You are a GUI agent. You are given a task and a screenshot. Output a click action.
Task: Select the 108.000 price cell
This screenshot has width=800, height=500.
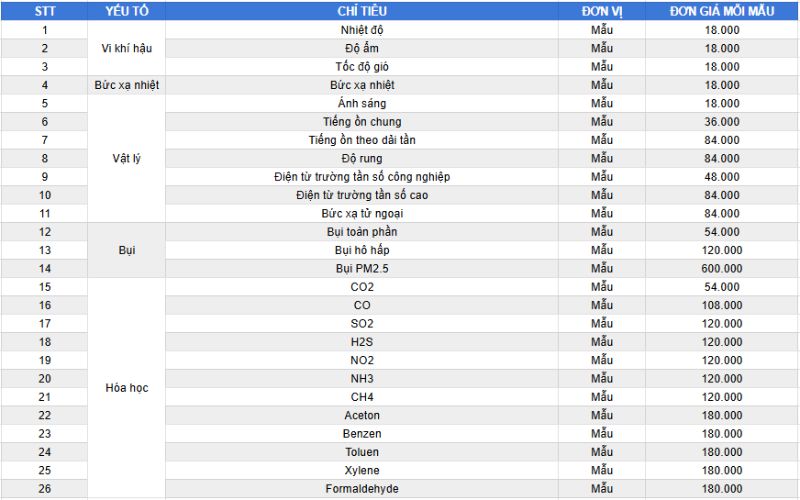(722, 305)
